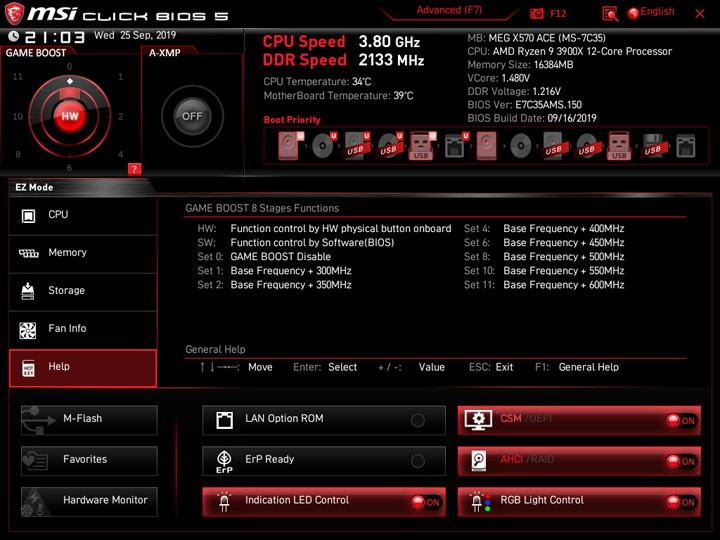The image size is (720, 540).
Task: Open the M-Flash utility
Action: tap(89, 420)
